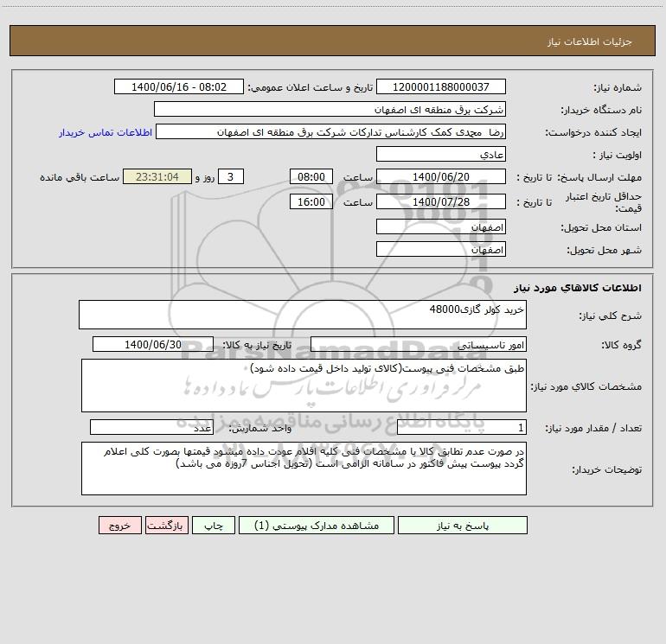Click delivery province field اصفهان
The width and height of the screenshot is (666, 644).
tap(441, 226)
